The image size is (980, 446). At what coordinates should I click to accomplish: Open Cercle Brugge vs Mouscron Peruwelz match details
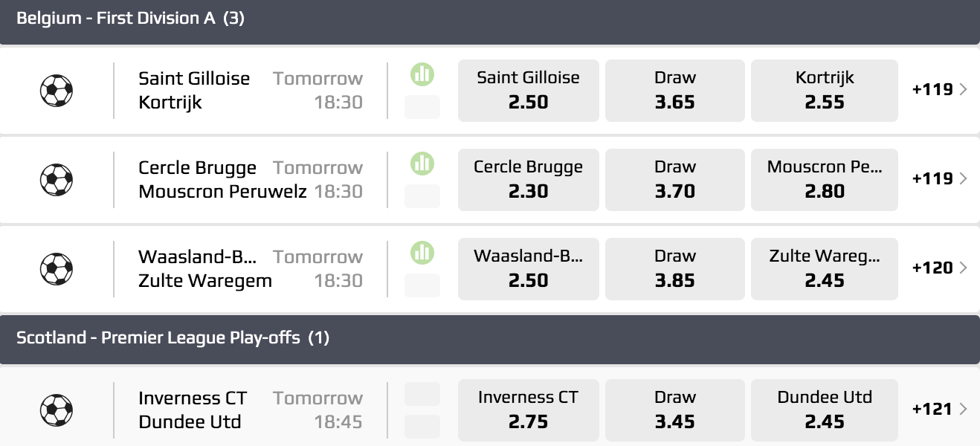tap(222, 179)
